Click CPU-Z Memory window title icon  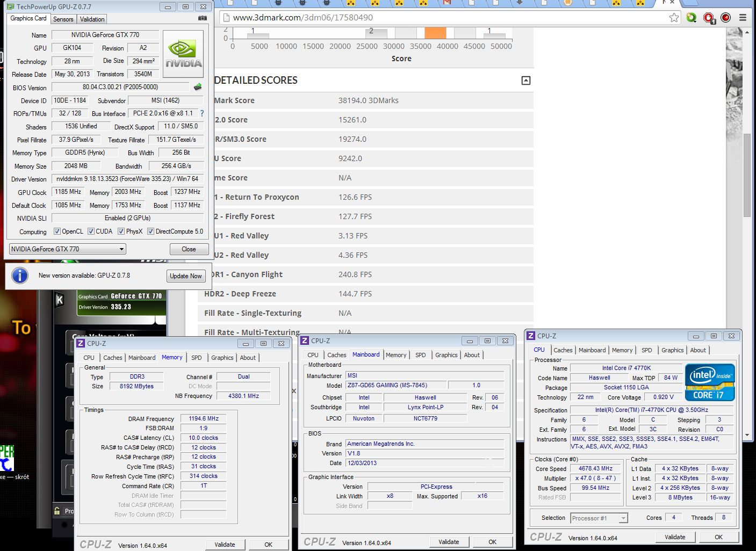pos(81,343)
